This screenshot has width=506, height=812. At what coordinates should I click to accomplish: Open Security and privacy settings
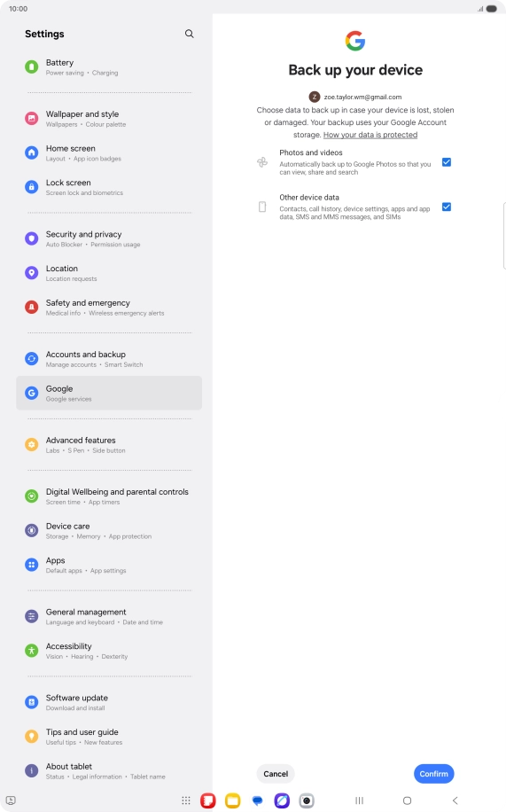pos(109,238)
